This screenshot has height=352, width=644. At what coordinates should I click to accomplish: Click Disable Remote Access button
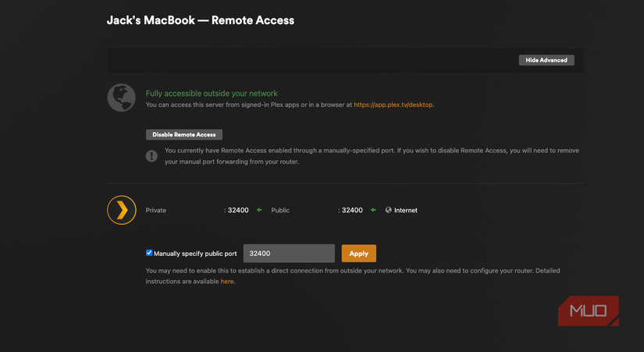pyautogui.click(x=184, y=134)
